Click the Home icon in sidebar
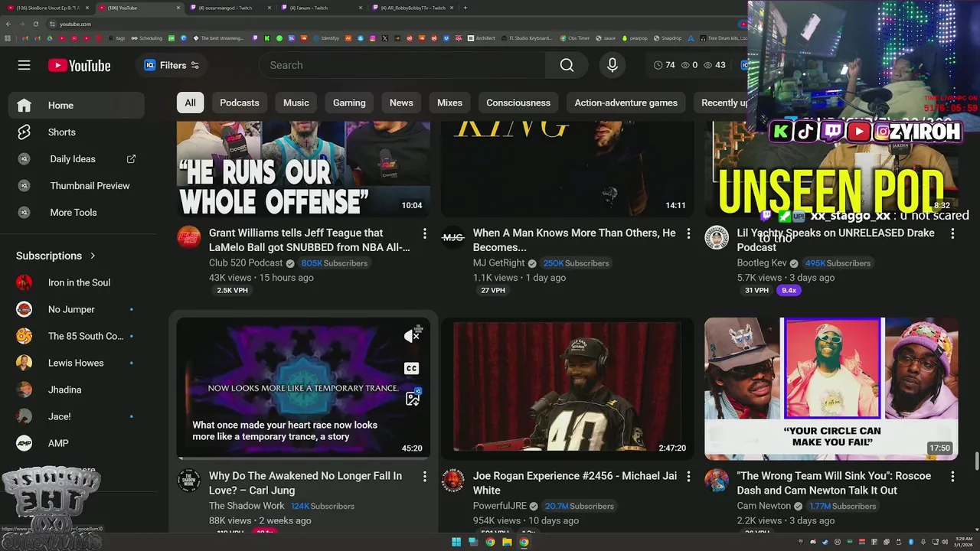This screenshot has height=551, width=980. pyautogui.click(x=24, y=106)
